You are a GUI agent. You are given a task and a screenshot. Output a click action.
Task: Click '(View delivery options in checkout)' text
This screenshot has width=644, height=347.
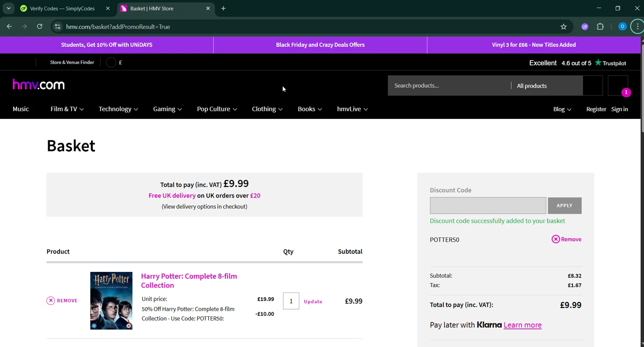[204, 207]
